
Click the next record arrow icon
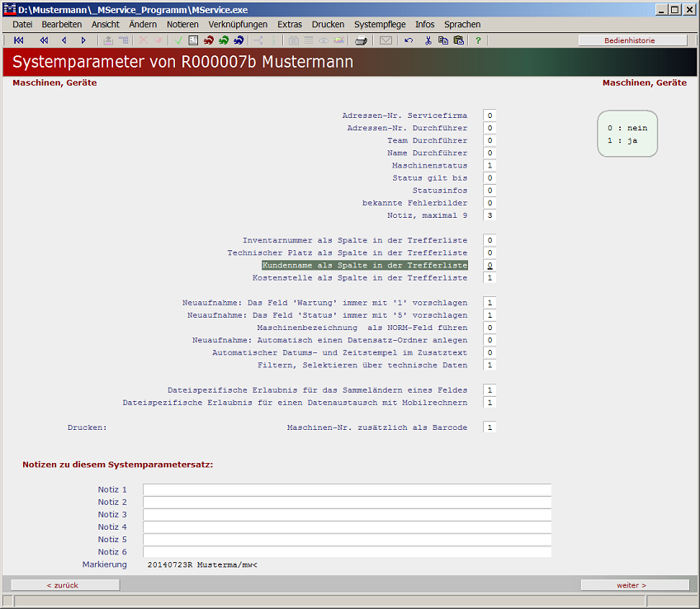click(x=82, y=40)
